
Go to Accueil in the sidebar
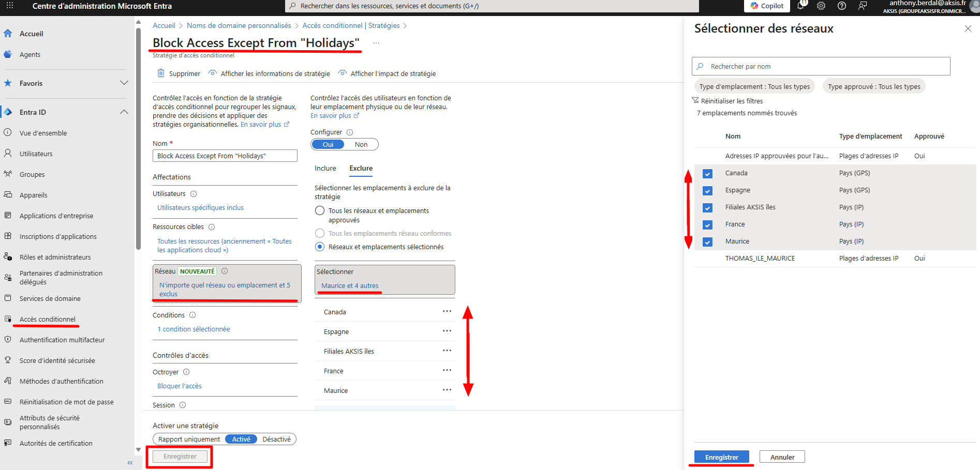pos(31,34)
